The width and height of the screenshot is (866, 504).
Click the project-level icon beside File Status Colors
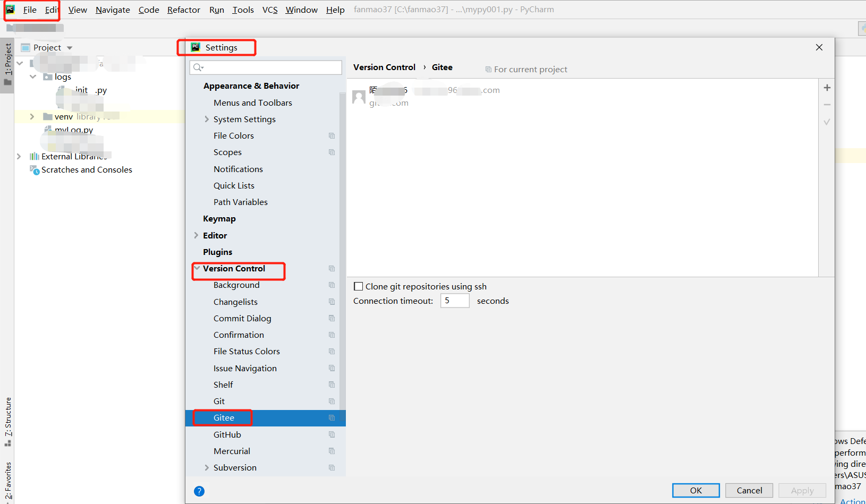coord(332,352)
